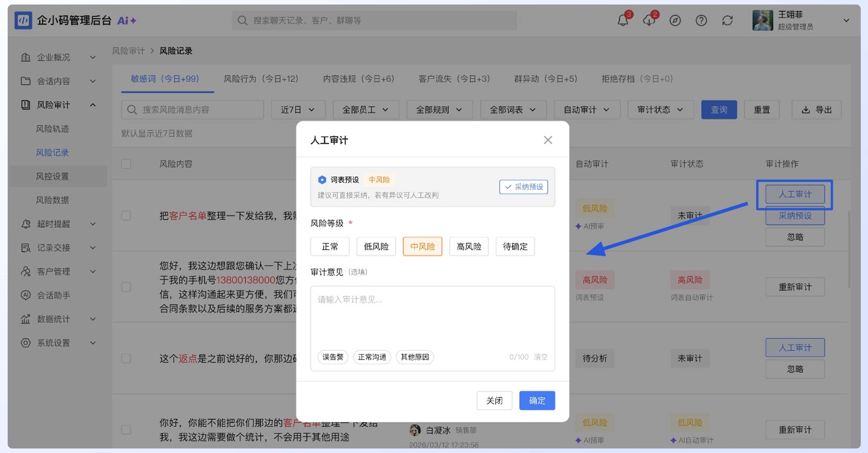This screenshot has height=453, width=868.
Task: Click the user avatar of 王翊菲
Action: point(763,21)
